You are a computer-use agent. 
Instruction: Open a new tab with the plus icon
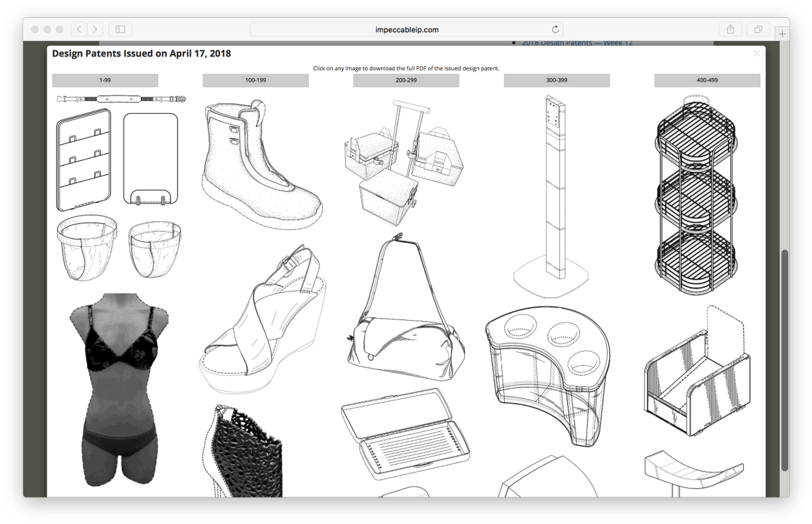pos(782,32)
